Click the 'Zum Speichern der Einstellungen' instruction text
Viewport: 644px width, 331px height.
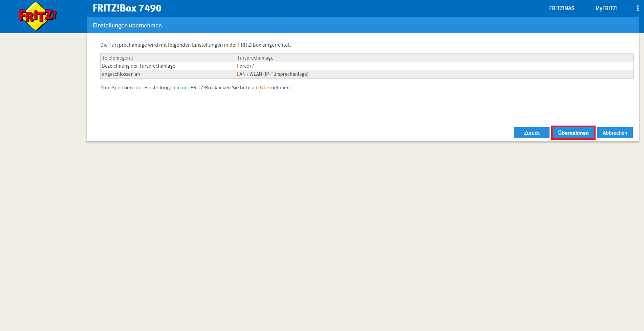coord(195,88)
